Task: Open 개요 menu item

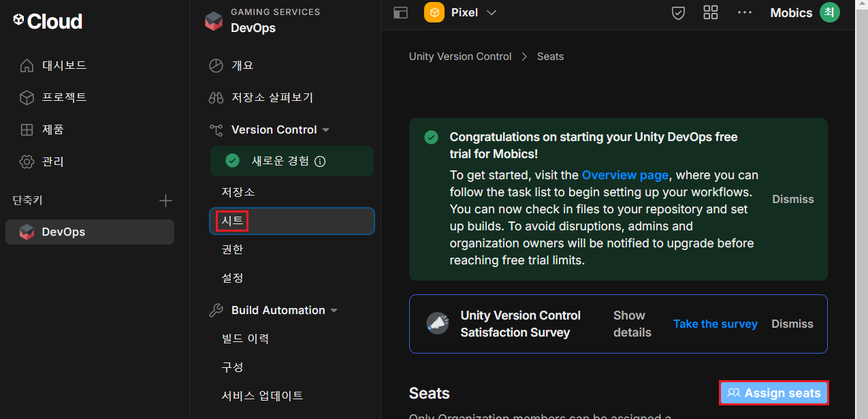Action: tap(242, 65)
